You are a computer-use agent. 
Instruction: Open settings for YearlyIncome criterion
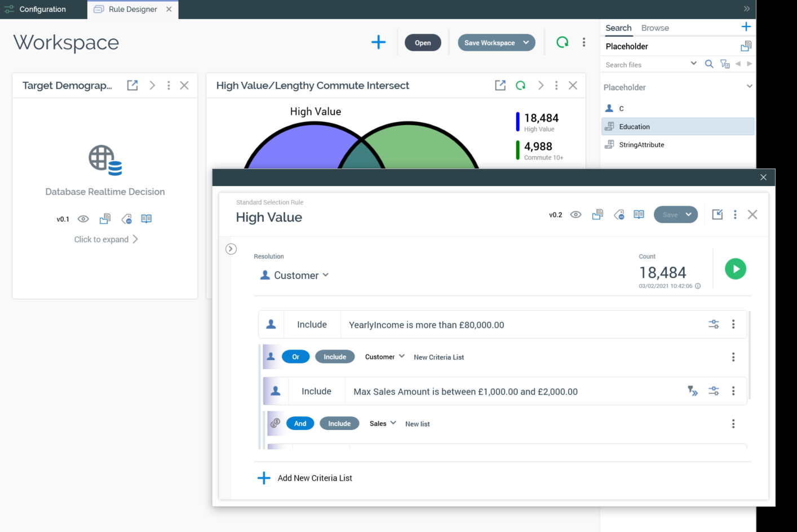click(714, 324)
